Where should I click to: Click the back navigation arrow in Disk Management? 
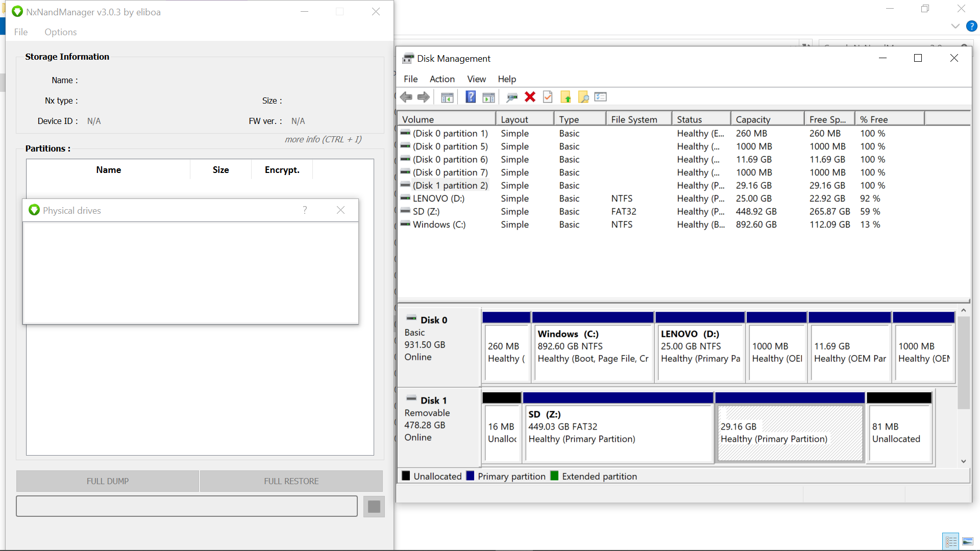pos(406,97)
